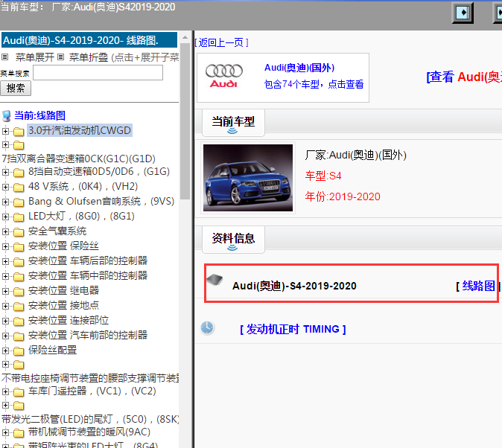Select 安装位置 保险丝 tree item
502x448 pixels.
click(63, 246)
